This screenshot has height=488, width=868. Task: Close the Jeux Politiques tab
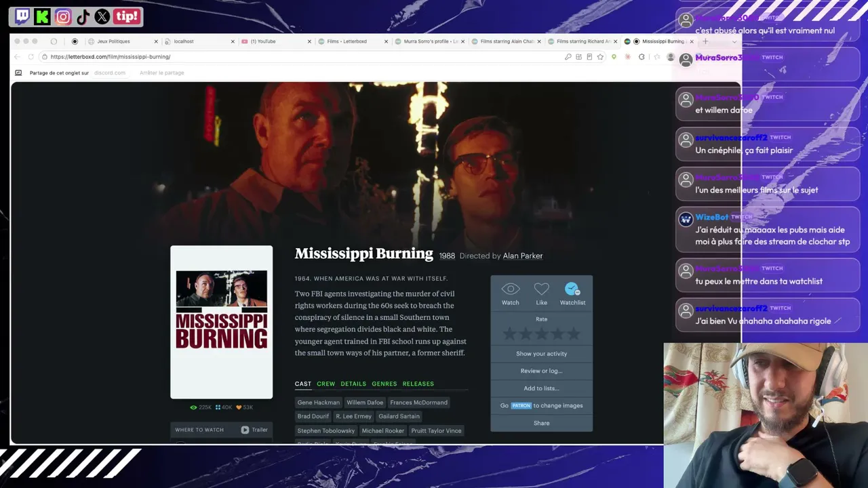(156, 41)
